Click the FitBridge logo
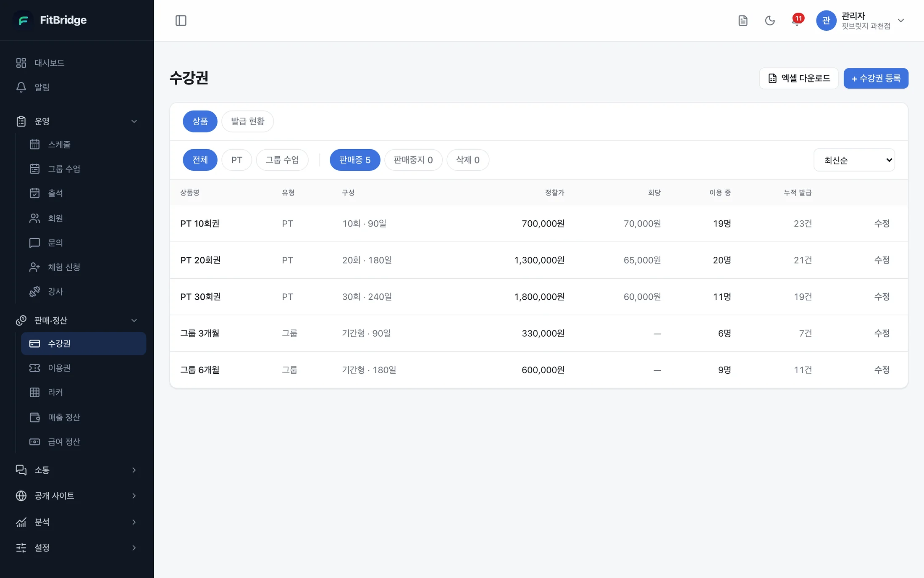 click(x=51, y=20)
